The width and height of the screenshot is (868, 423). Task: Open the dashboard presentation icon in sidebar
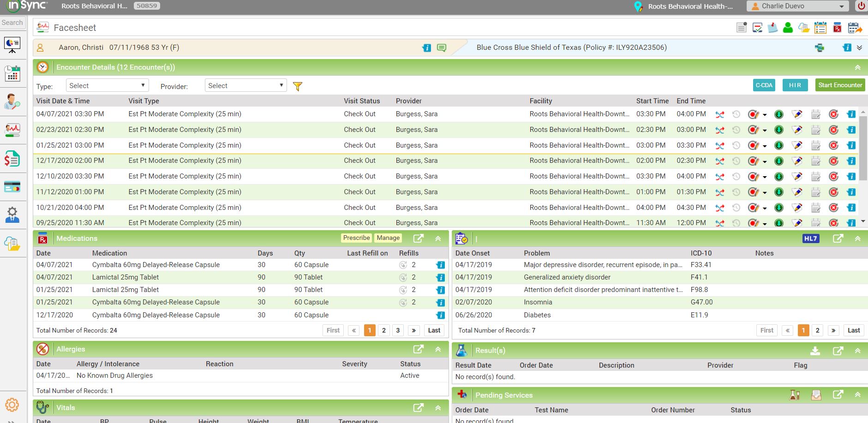pyautogui.click(x=12, y=45)
